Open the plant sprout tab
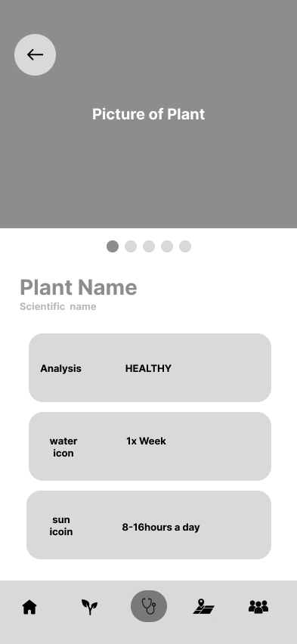Screen dimensions: 297x644 [89, 607]
